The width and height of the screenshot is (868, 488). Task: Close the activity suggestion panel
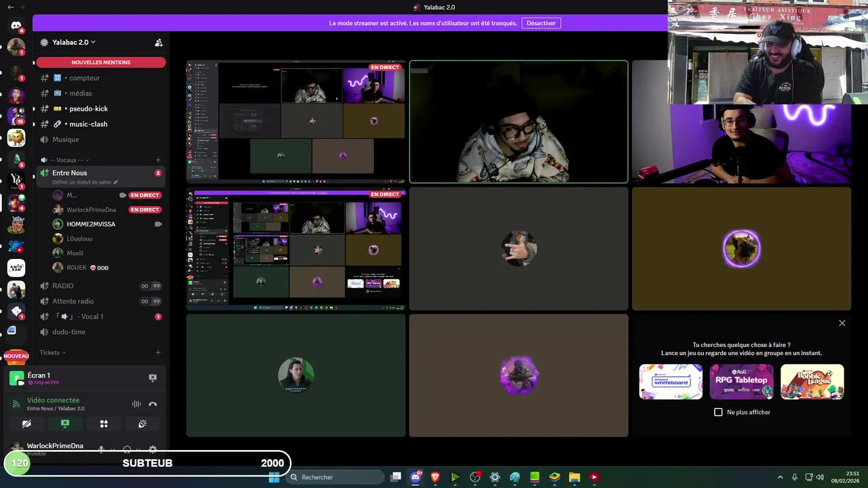(x=842, y=323)
